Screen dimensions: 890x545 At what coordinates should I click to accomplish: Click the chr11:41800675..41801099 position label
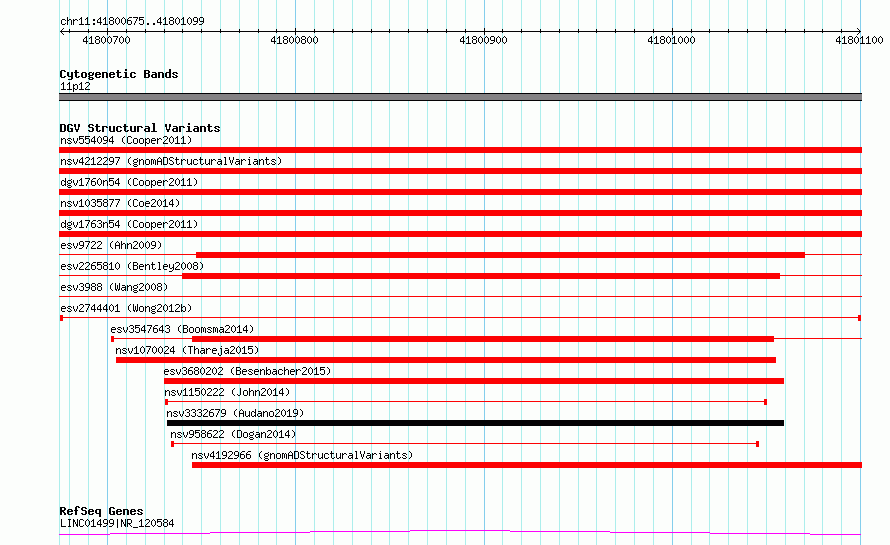(132, 21)
